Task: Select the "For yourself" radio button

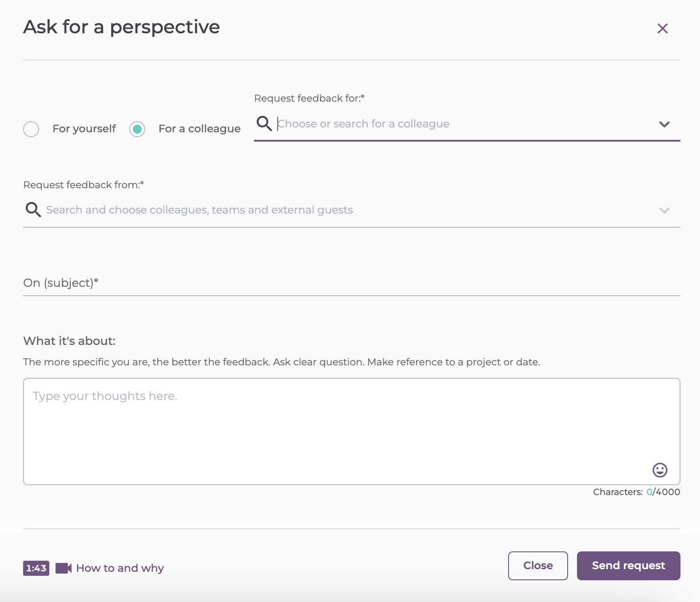Action: point(31,129)
